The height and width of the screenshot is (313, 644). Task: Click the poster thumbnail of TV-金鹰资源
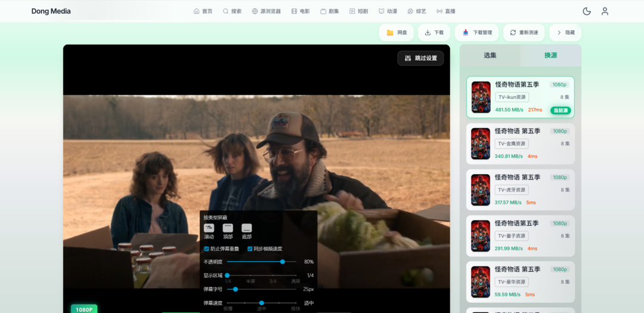pos(481,144)
